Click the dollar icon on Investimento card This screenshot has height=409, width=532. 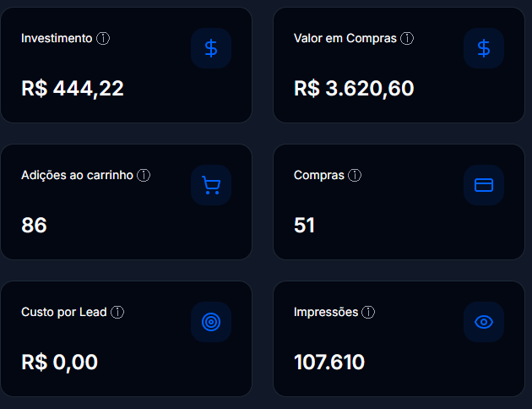[211, 48]
